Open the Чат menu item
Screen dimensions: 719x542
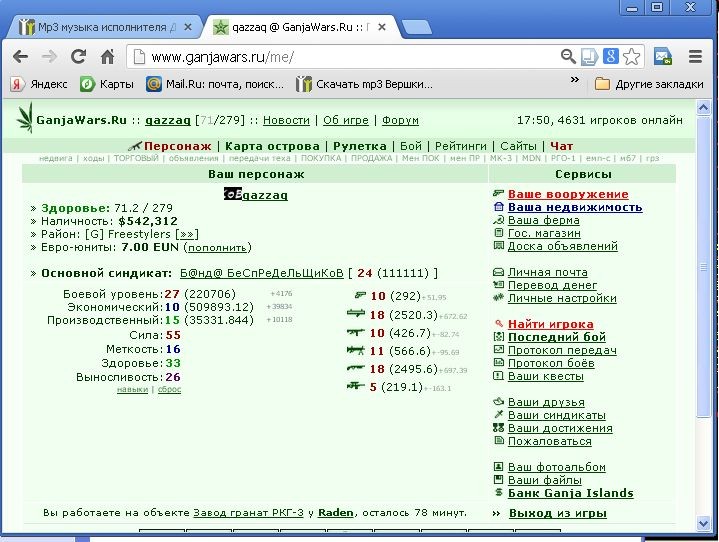pyautogui.click(x=562, y=146)
